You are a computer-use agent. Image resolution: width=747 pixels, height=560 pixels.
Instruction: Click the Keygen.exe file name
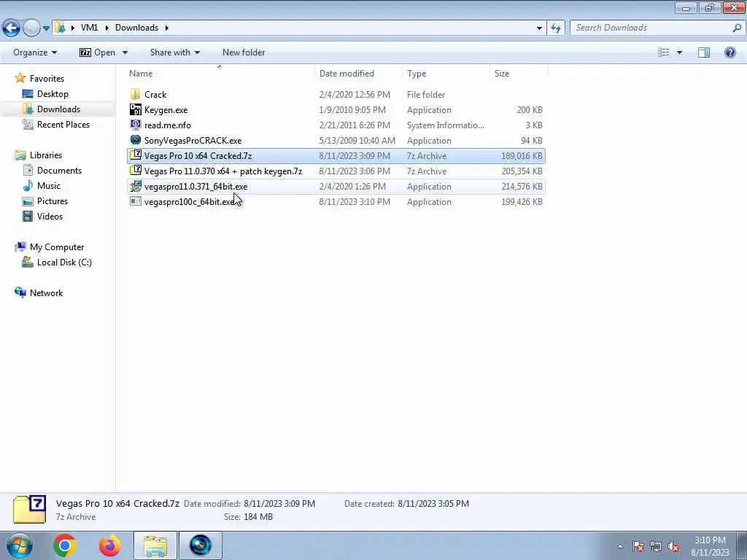coord(166,110)
